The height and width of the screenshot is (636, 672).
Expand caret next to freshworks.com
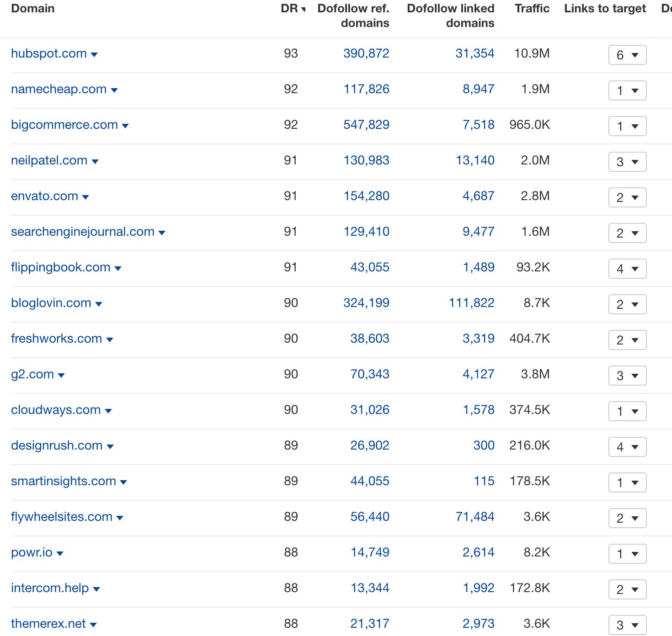point(110,340)
